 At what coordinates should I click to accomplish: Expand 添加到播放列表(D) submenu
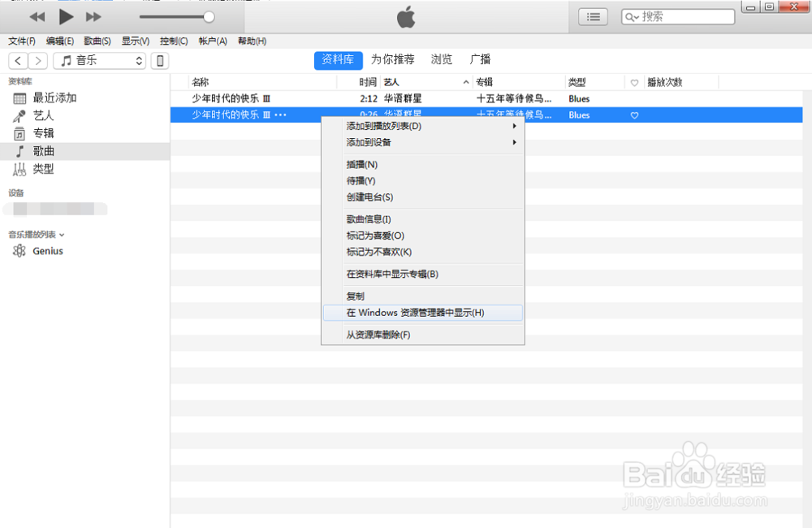point(423,126)
